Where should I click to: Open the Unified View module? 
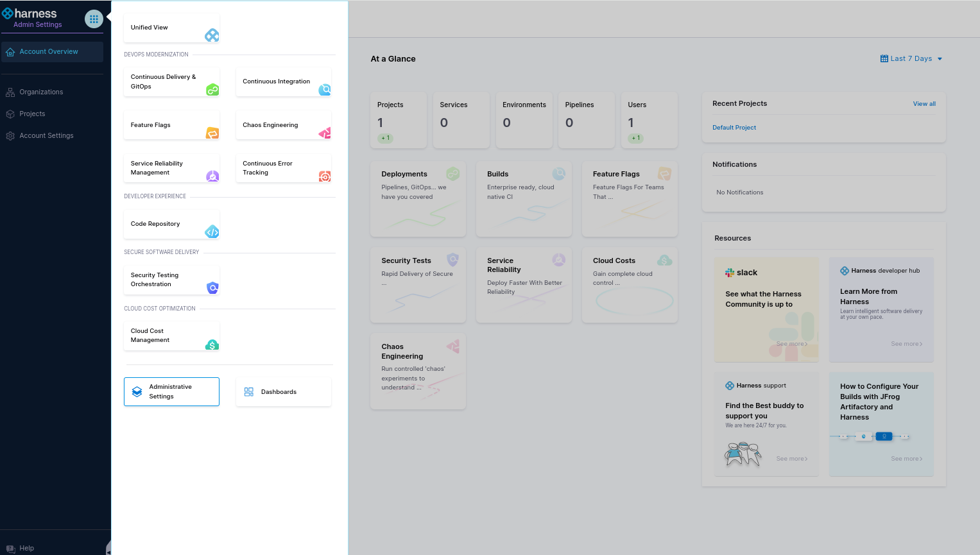[x=171, y=28]
